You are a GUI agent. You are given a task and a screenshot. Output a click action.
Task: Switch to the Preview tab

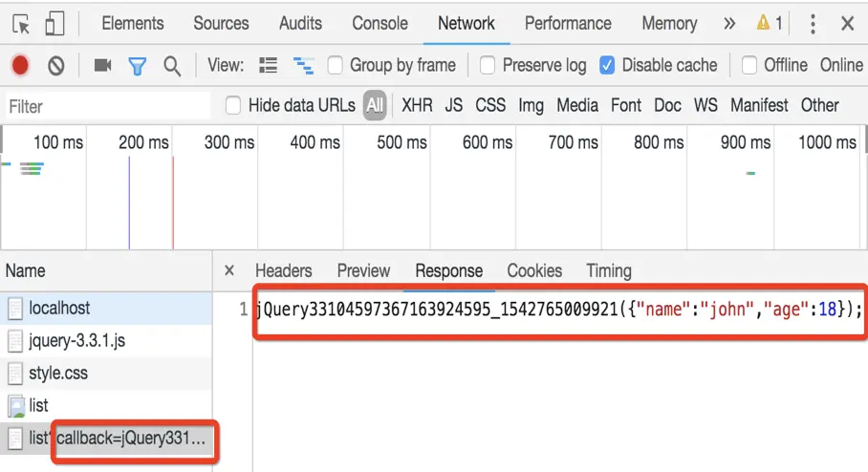(363, 270)
